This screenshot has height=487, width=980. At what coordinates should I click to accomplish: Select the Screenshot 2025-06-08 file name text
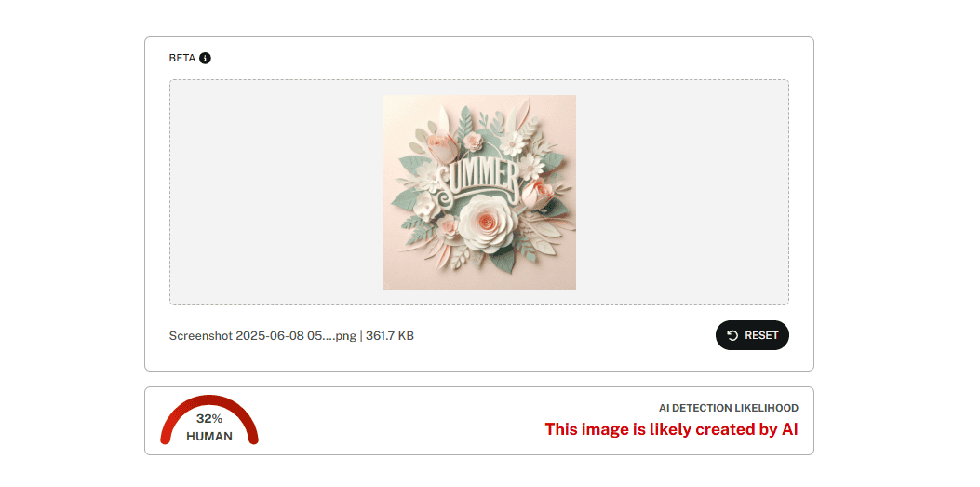click(262, 336)
